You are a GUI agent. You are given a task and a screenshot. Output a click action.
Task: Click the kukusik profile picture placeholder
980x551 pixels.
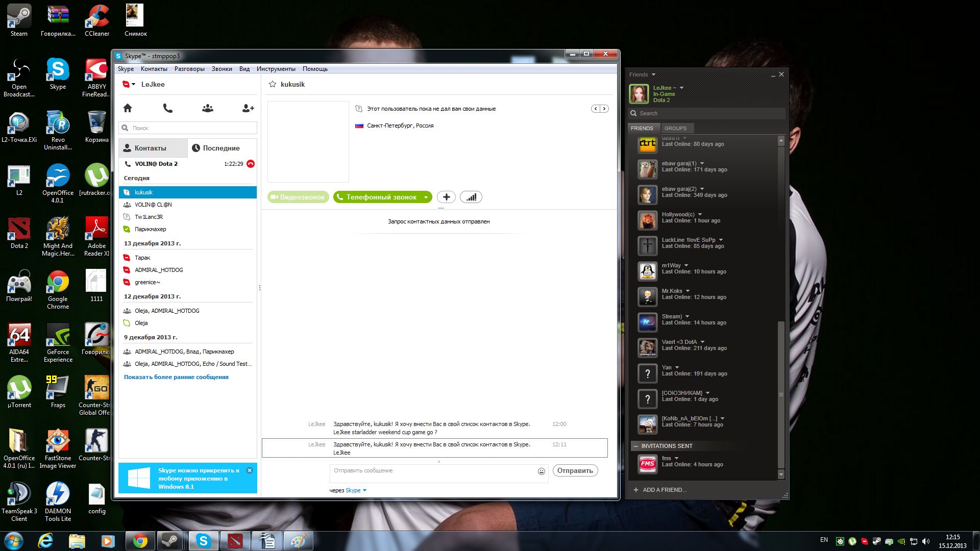coord(308,142)
